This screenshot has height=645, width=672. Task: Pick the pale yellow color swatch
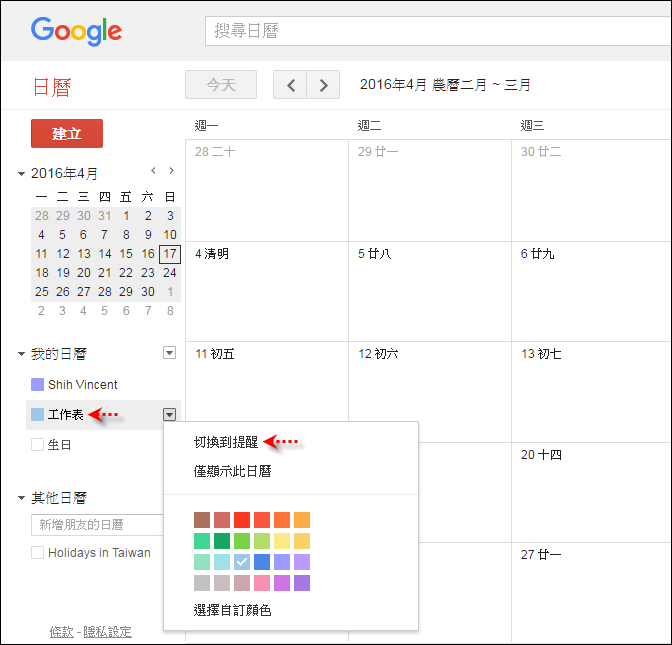click(x=282, y=541)
